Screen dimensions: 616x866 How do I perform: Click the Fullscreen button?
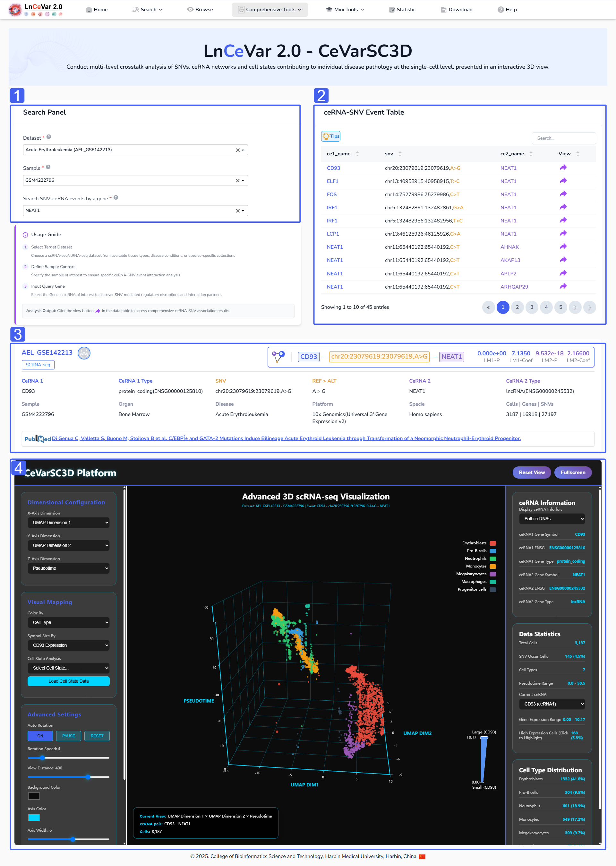(572, 472)
